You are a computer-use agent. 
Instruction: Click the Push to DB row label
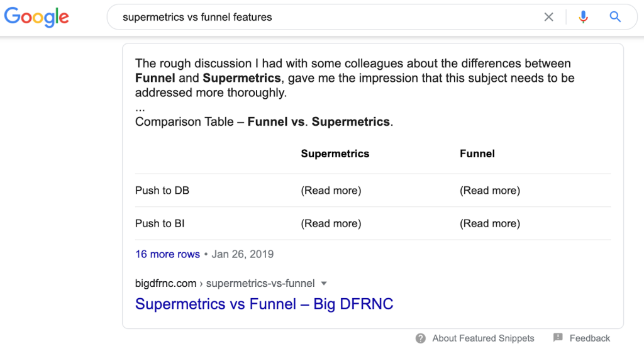click(x=162, y=191)
